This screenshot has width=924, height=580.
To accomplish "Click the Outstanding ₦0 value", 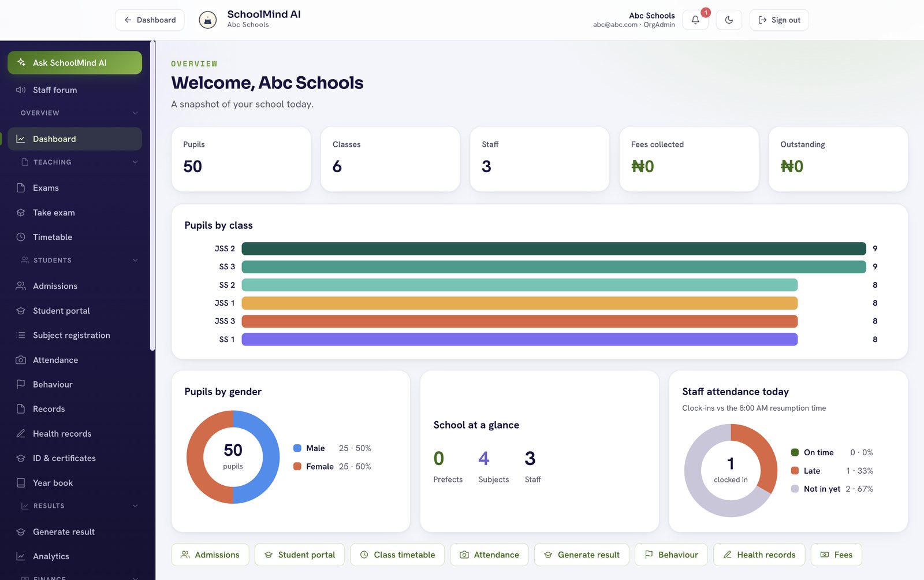I will 792,166.
